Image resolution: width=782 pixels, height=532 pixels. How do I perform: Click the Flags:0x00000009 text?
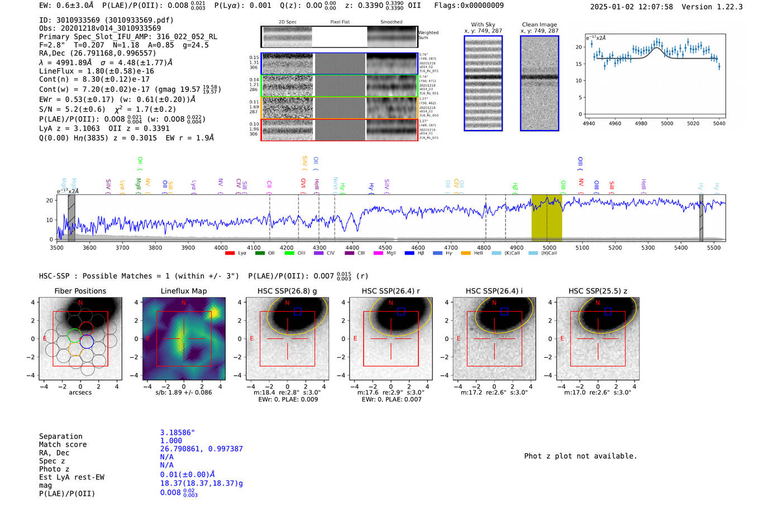pyautogui.click(x=469, y=6)
